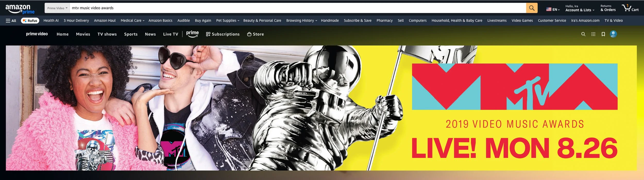
Task: Switch to the Sports tab
Action: (131, 34)
